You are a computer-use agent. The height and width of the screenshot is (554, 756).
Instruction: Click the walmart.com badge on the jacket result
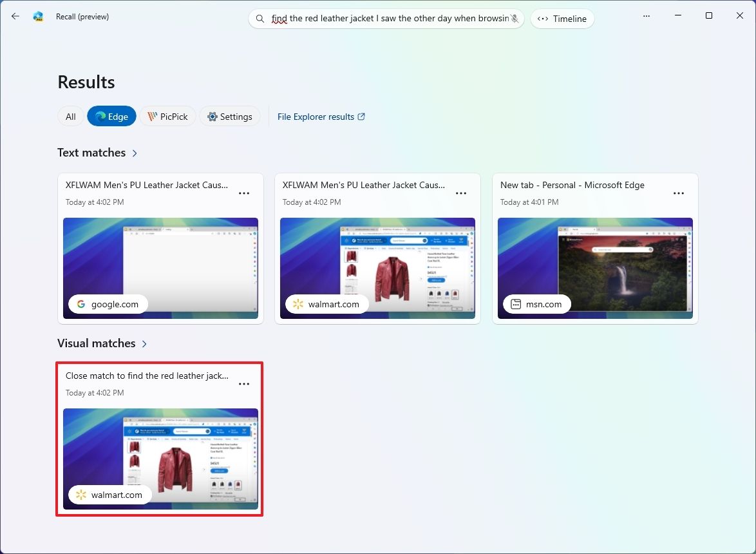click(x=326, y=303)
